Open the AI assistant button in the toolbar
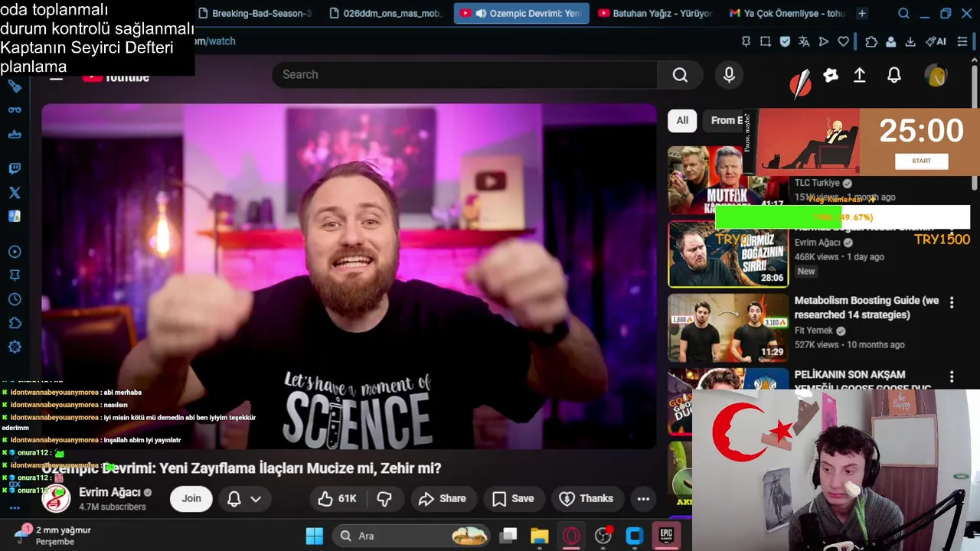Viewport: 980px width, 551px height. [936, 41]
